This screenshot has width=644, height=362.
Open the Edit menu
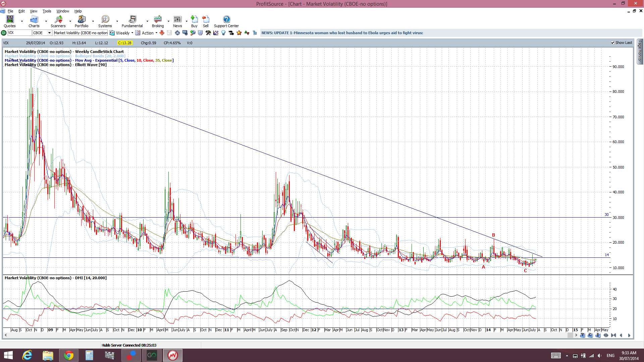pos(21,11)
